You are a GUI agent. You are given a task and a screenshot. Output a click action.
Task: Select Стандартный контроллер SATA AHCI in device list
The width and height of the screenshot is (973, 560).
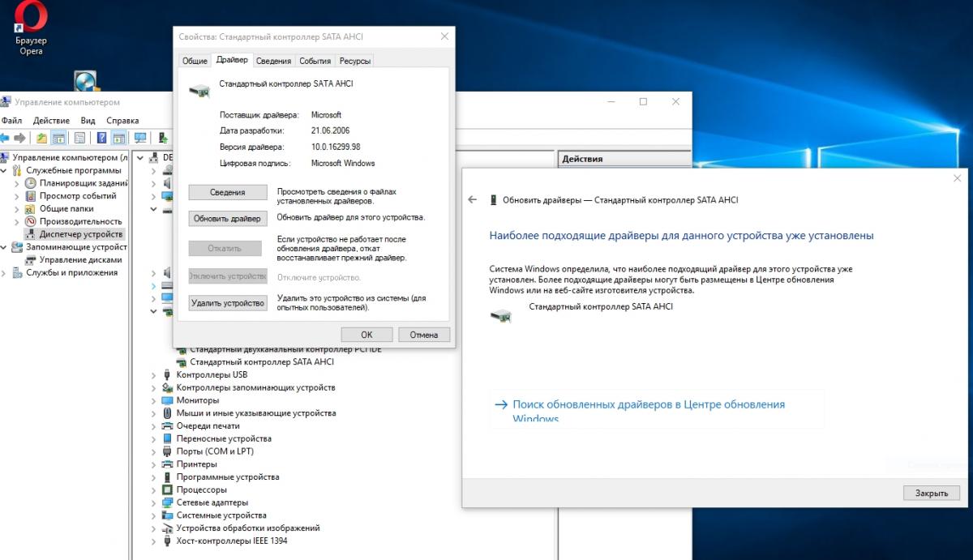262,361
